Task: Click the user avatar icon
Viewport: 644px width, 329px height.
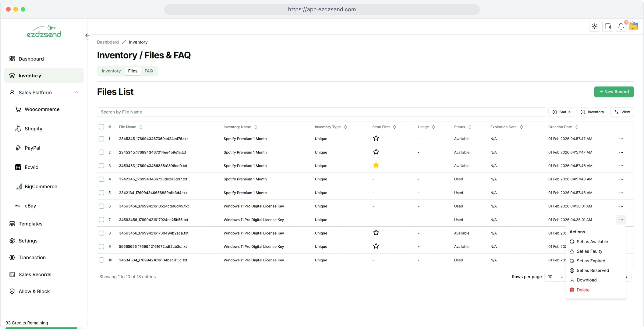Action: click(634, 27)
